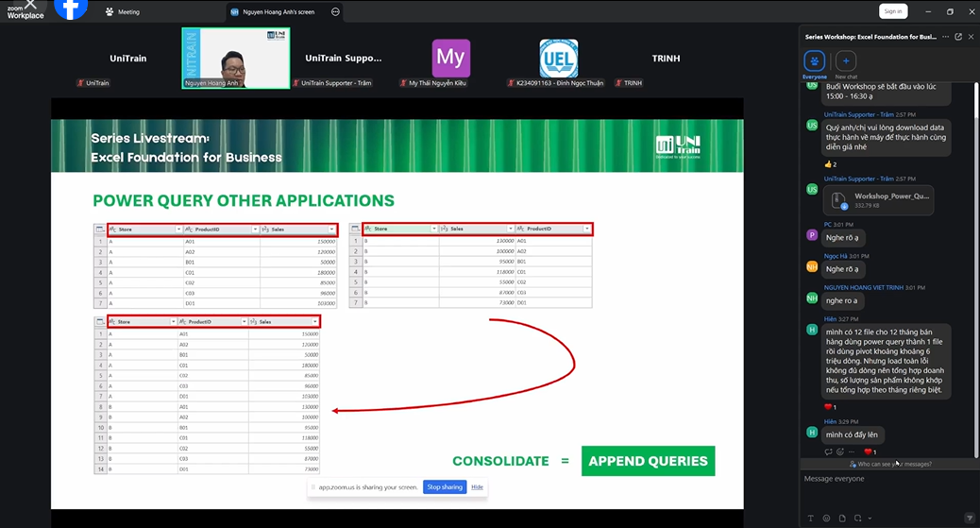Send the chat message

click(x=970, y=518)
